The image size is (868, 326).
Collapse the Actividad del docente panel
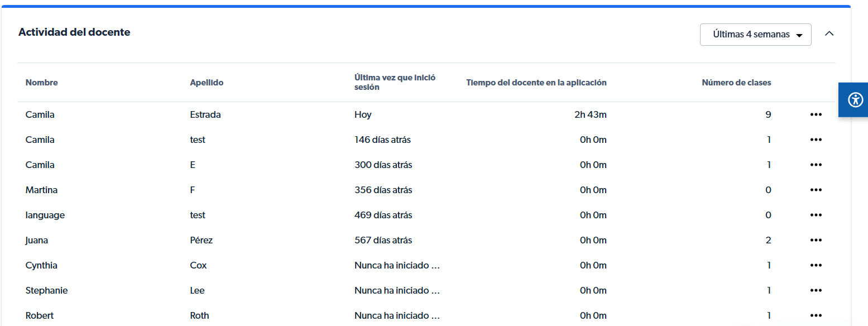tap(829, 33)
